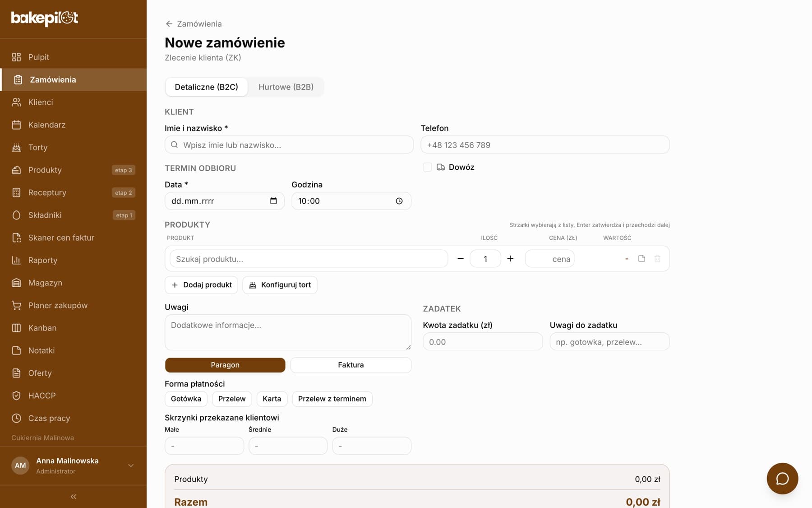The height and width of the screenshot is (508, 812).
Task: Open Notatki in sidebar
Action: point(74,350)
